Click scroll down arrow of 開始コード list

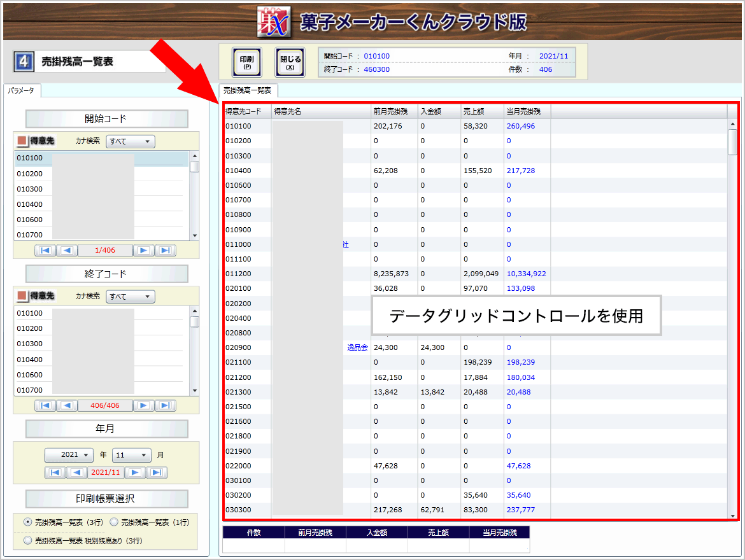(194, 235)
